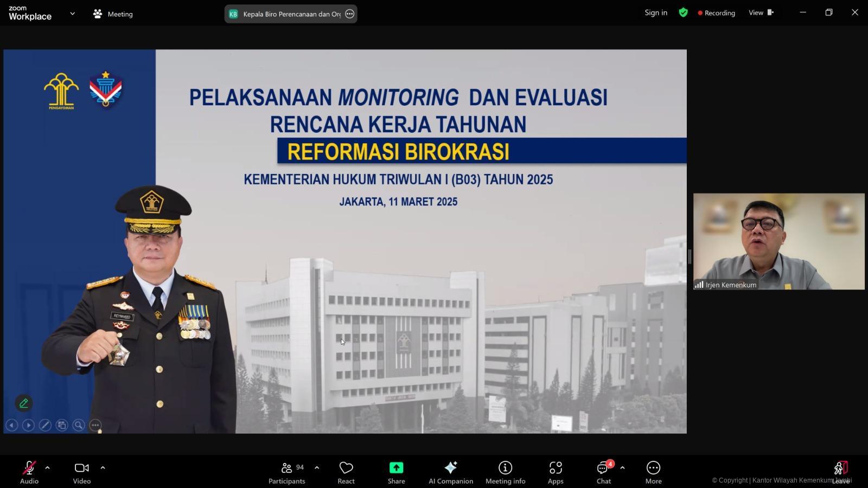The height and width of the screenshot is (488, 868).
Task: Expand the Audio options chevron
Action: point(47,467)
